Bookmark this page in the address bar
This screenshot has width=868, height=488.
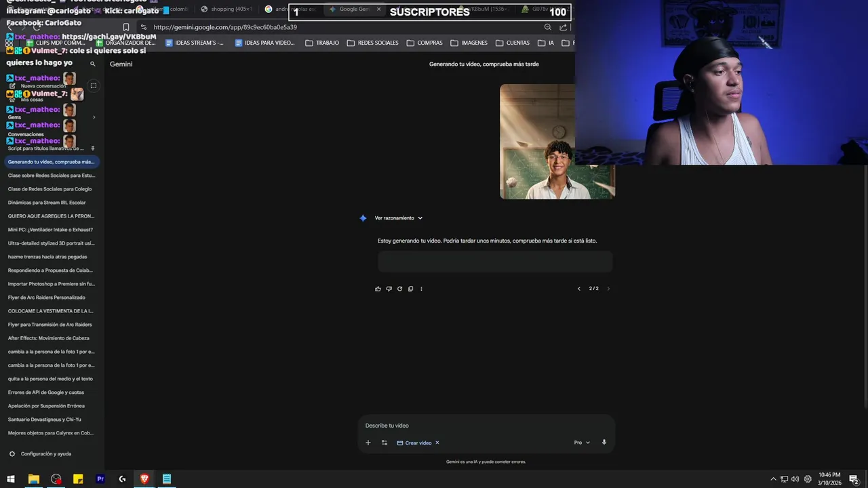point(125,27)
